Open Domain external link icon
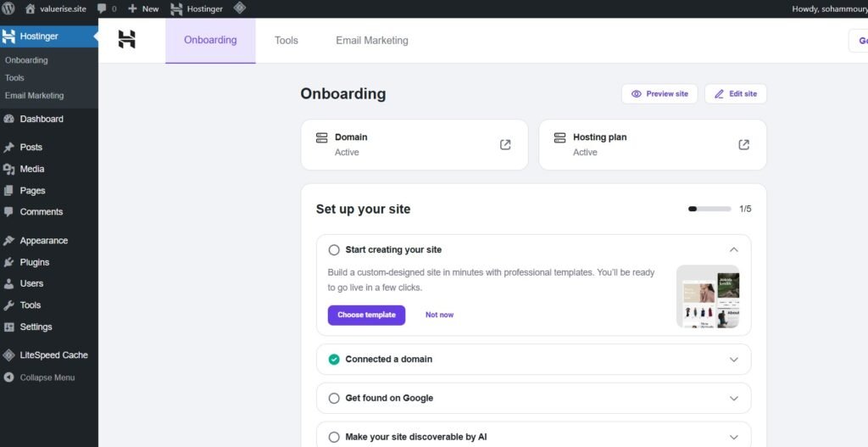Viewport: 868px width, 447px height. coord(505,144)
